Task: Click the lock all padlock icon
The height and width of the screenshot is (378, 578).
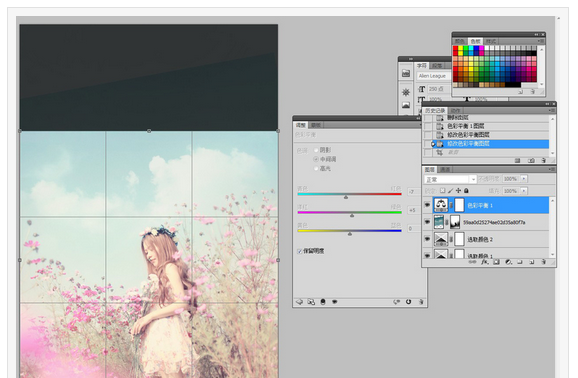Action: click(x=466, y=191)
